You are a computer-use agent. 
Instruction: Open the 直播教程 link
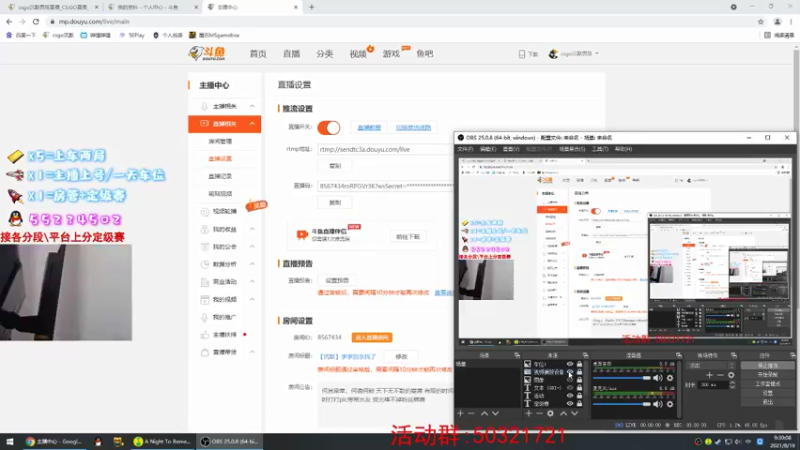[369, 128]
